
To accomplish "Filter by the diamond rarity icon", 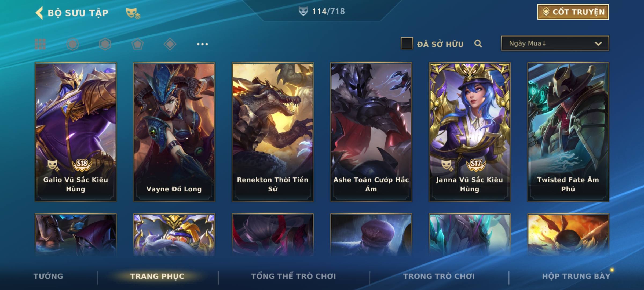I will (170, 44).
